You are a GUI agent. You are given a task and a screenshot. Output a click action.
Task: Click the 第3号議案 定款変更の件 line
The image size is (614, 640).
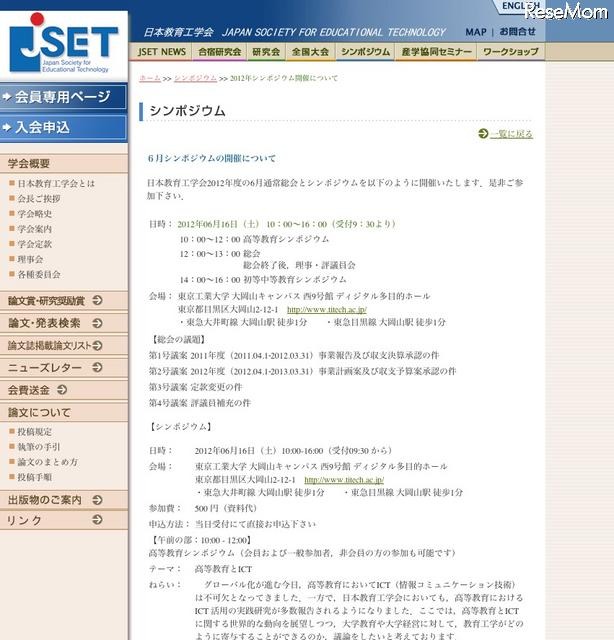196,387
